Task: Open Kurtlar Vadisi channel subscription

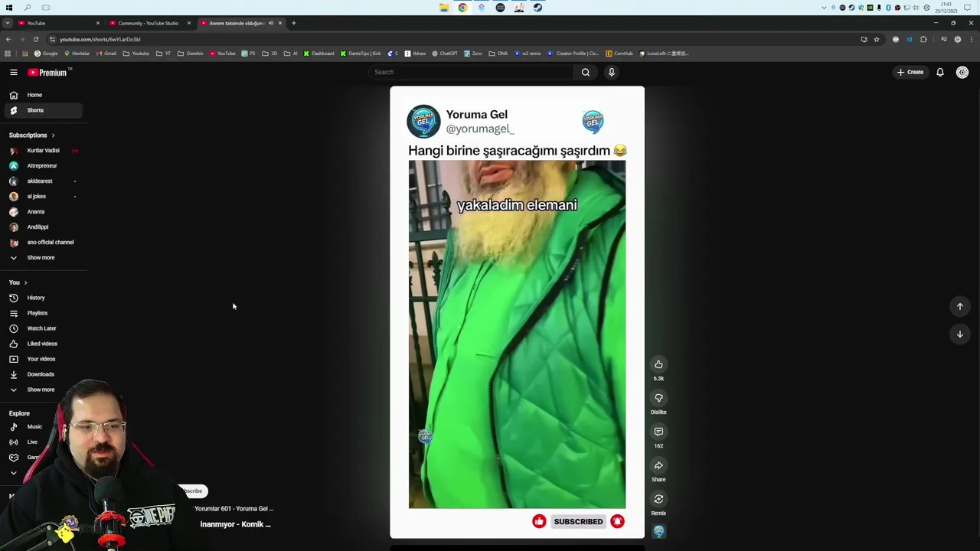Action: tap(42, 151)
